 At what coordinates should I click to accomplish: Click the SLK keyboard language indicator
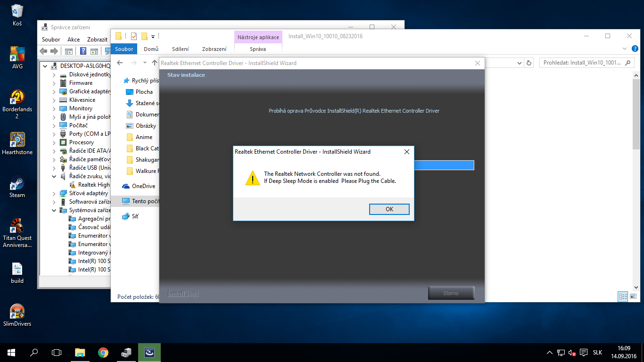point(597,353)
